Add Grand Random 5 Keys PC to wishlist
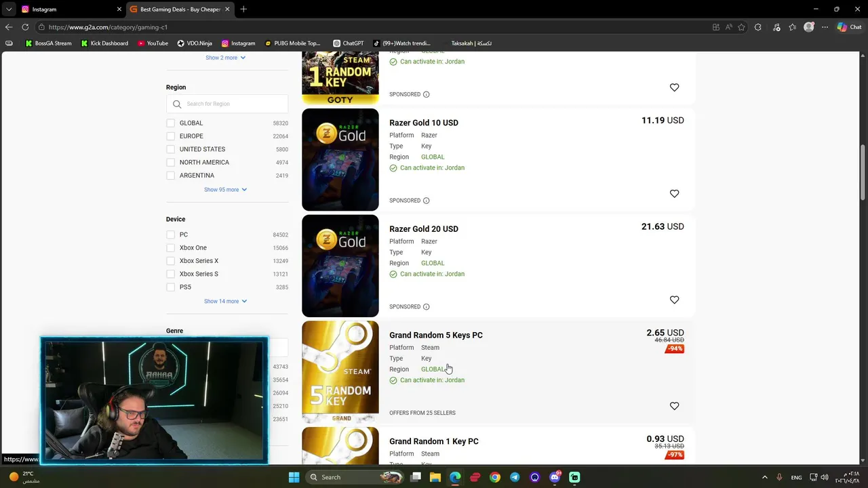 coord(674,406)
